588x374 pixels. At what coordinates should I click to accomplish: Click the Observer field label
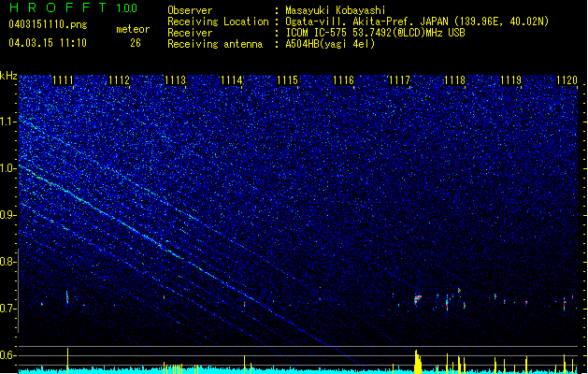point(190,10)
